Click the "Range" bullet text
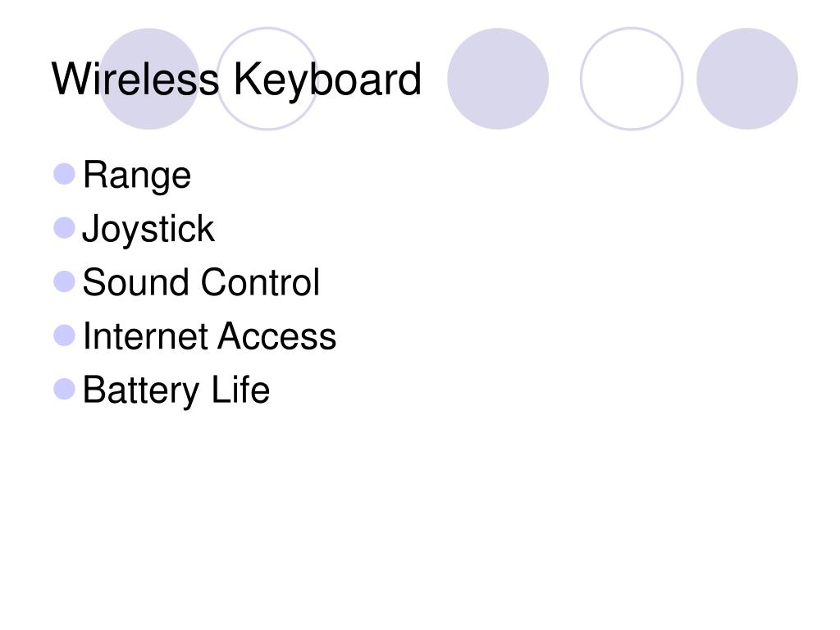The height and width of the screenshot is (630, 840). click(x=137, y=176)
